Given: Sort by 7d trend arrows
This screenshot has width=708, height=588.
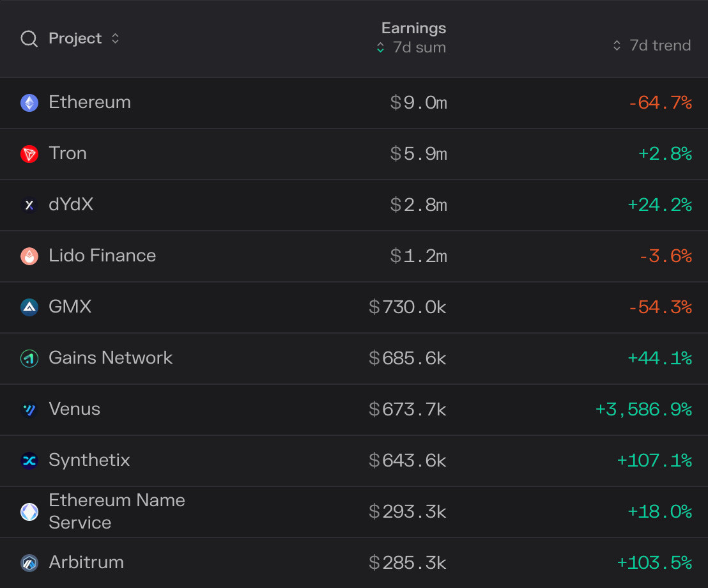Looking at the screenshot, I should click(617, 46).
